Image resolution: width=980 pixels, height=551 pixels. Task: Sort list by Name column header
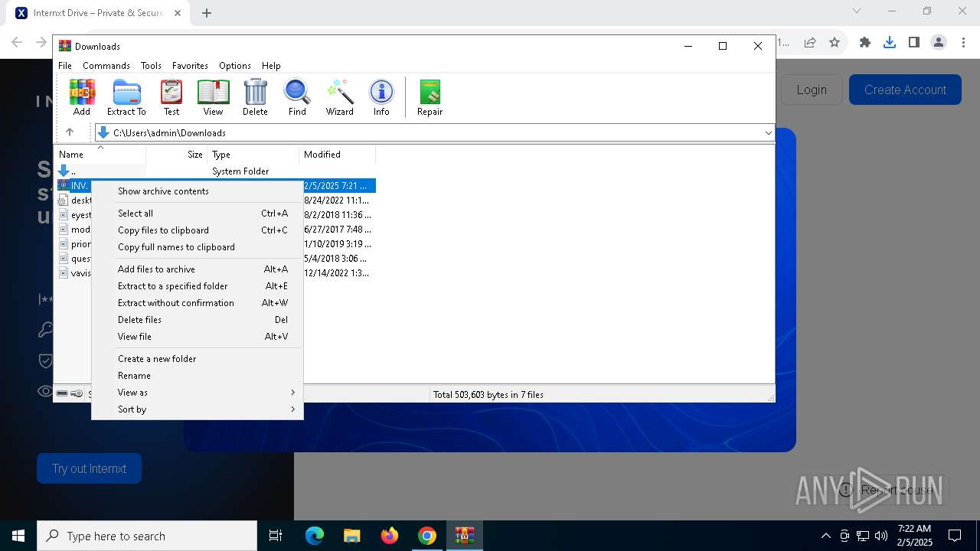tap(100, 155)
